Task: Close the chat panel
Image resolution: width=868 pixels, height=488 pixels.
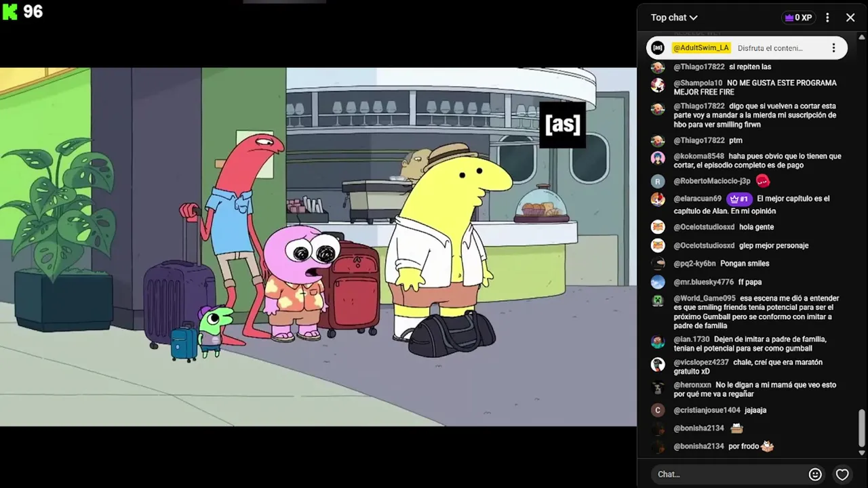Action: pyautogui.click(x=850, y=18)
